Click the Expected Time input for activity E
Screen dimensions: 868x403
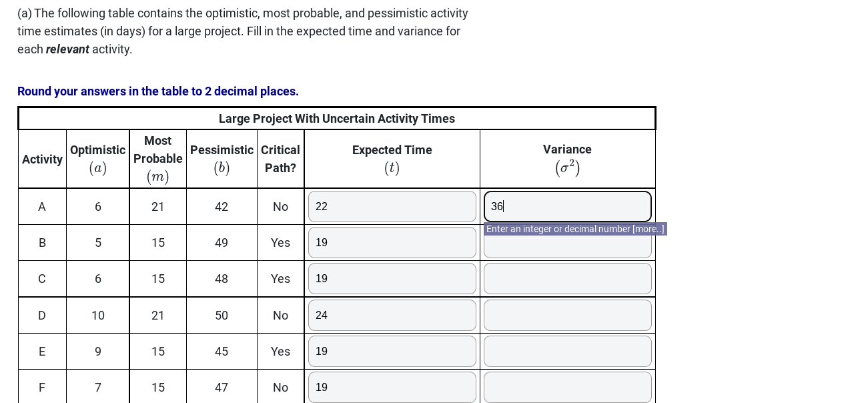(392, 351)
